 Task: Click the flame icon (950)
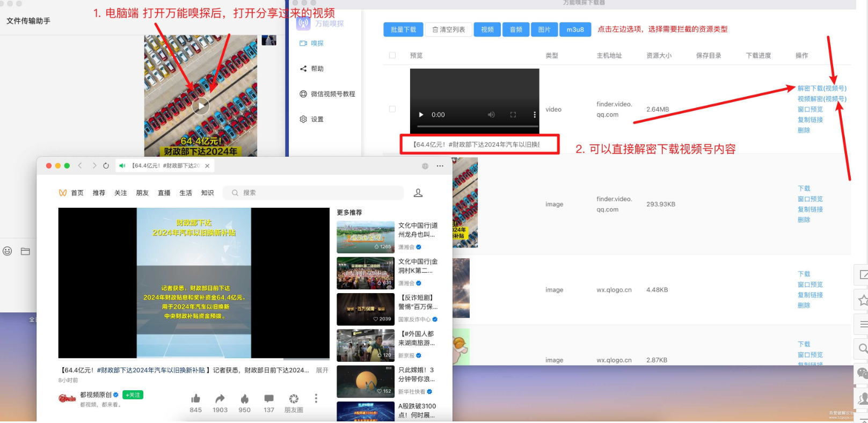tap(245, 399)
